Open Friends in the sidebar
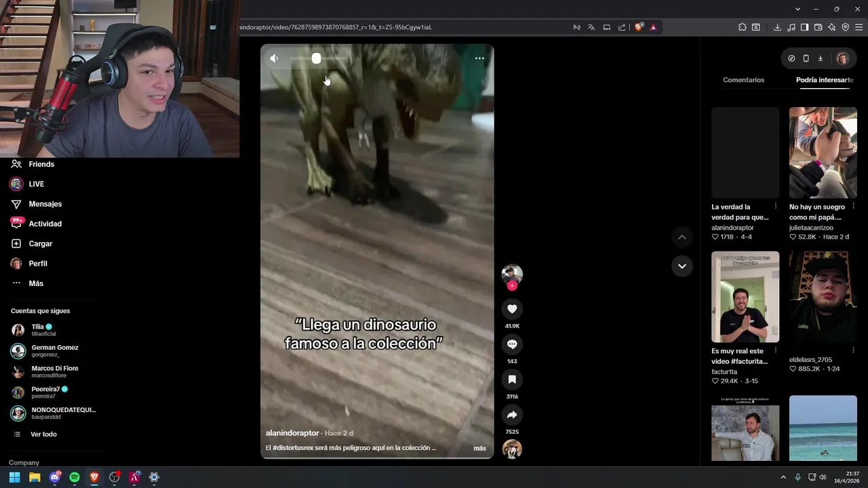Screen dimensions: 868x488 [x=41, y=164]
